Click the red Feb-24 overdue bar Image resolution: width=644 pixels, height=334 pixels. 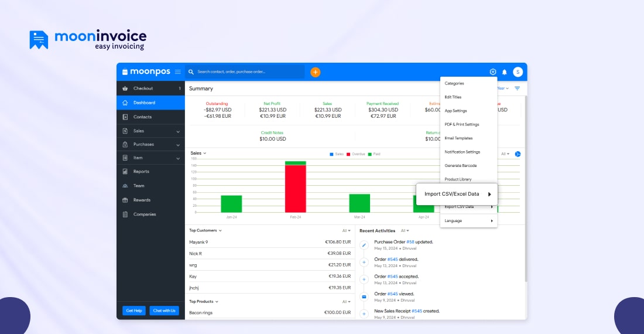point(295,189)
